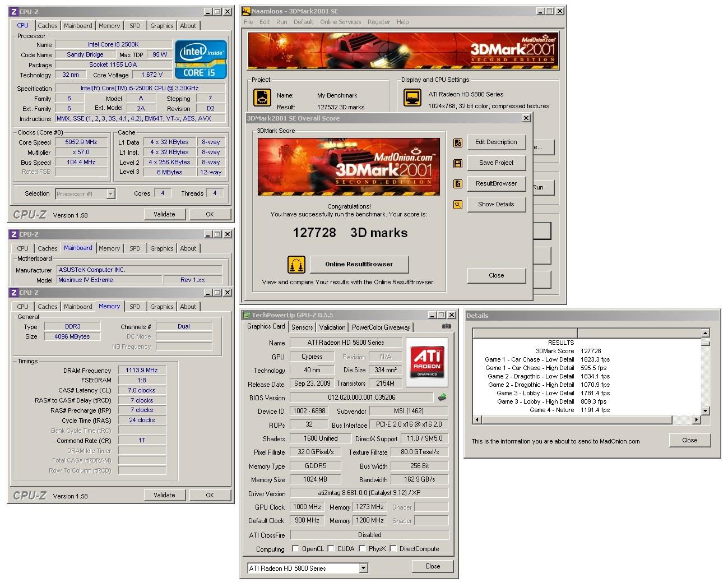Switch to Sensors tab in GPU-Z
728x587 pixels.
[x=302, y=327]
